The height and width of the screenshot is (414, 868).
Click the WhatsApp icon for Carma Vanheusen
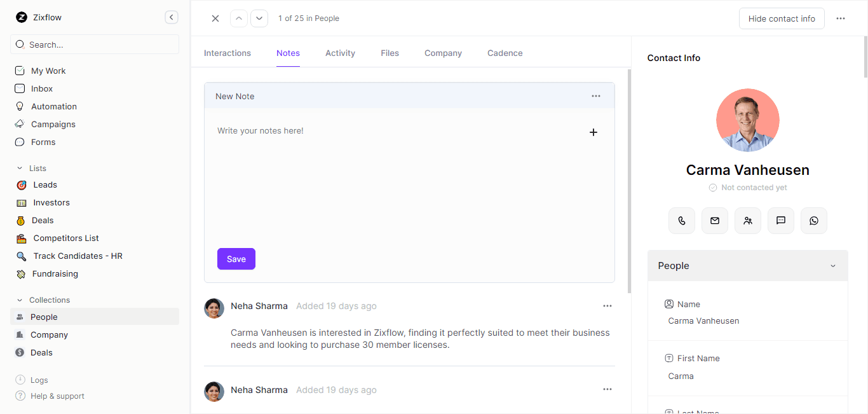pyautogui.click(x=814, y=221)
